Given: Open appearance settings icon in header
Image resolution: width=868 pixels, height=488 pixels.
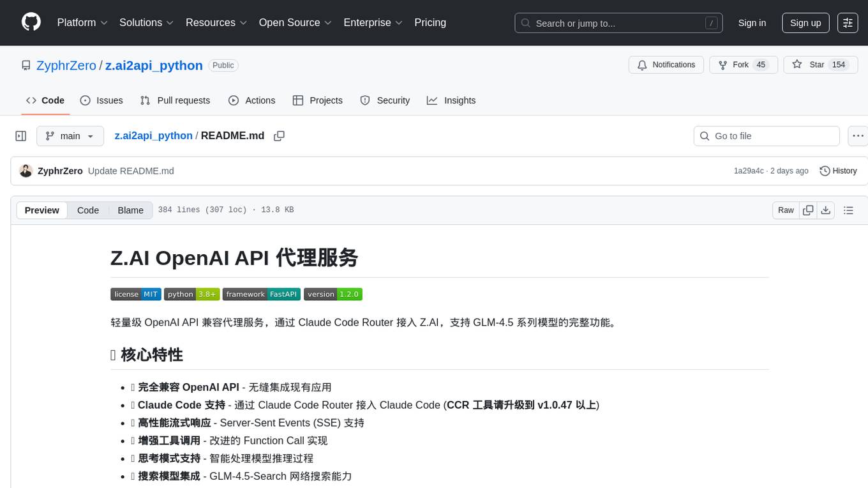Looking at the screenshot, I should [x=848, y=23].
